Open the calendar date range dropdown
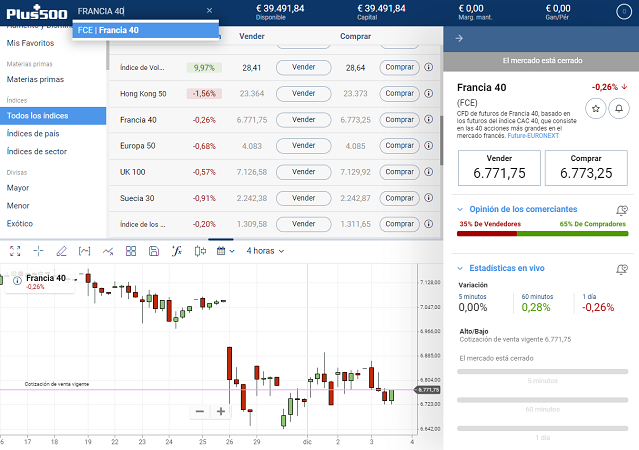This screenshot has width=639, height=450. [x=225, y=251]
